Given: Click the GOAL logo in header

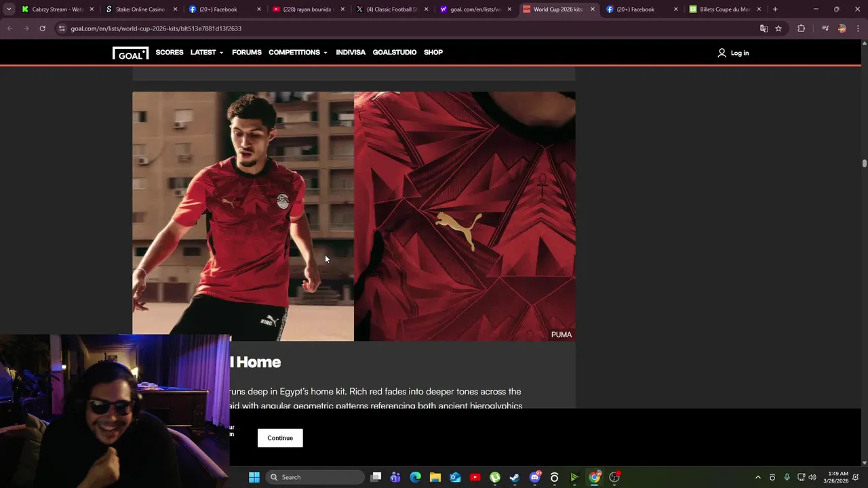Looking at the screenshot, I should (x=130, y=53).
